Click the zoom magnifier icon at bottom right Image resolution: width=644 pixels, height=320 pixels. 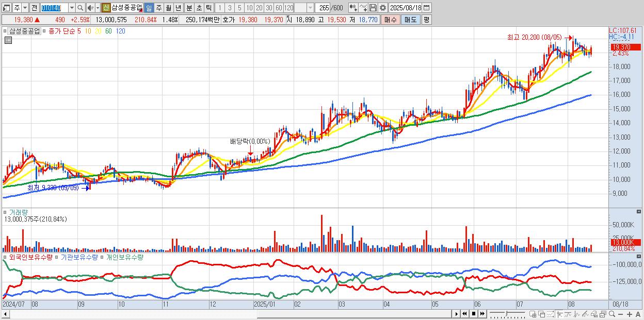(x=612, y=314)
